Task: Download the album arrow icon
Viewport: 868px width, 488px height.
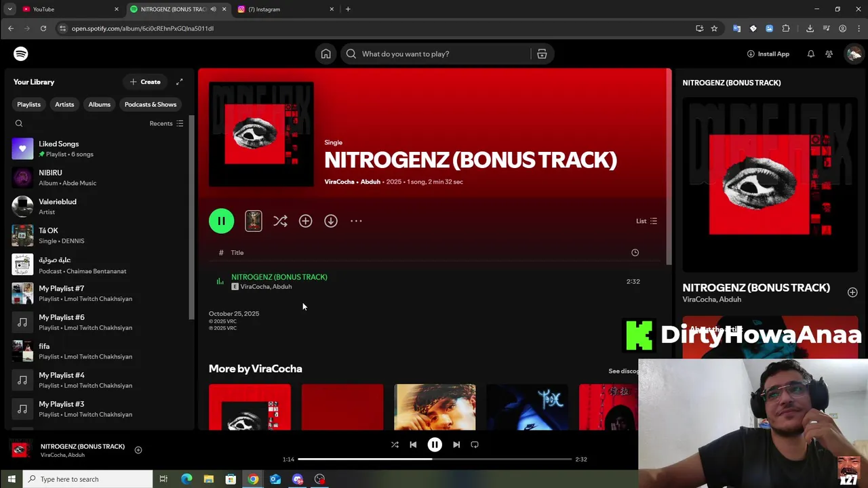Action: (x=330, y=221)
